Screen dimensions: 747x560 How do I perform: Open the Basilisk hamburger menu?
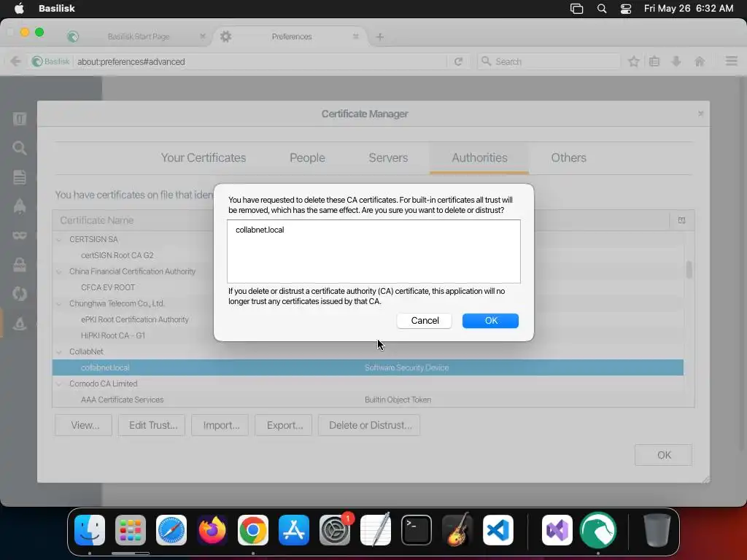pyautogui.click(x=731, y=61)
